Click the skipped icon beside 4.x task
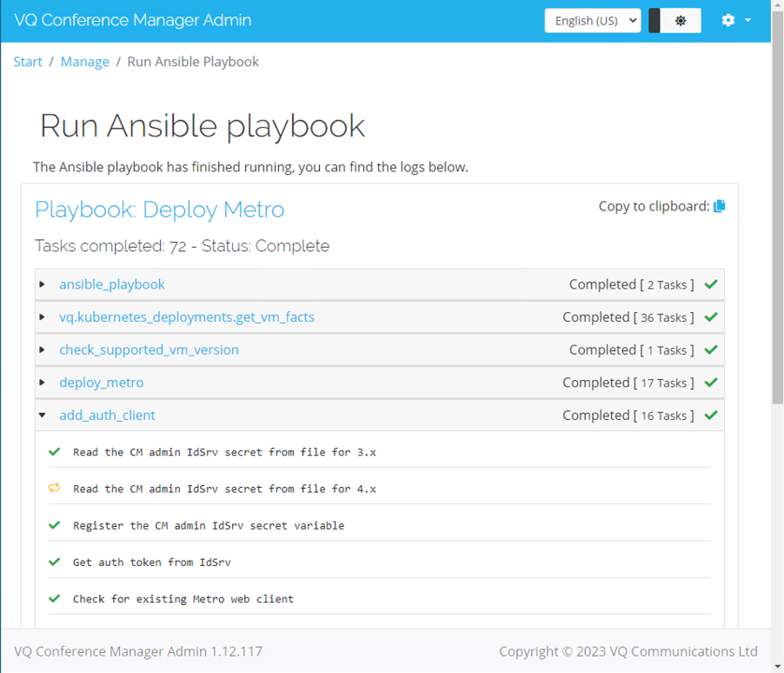Screen dimensions: 784x673 [x=54, y=488]
